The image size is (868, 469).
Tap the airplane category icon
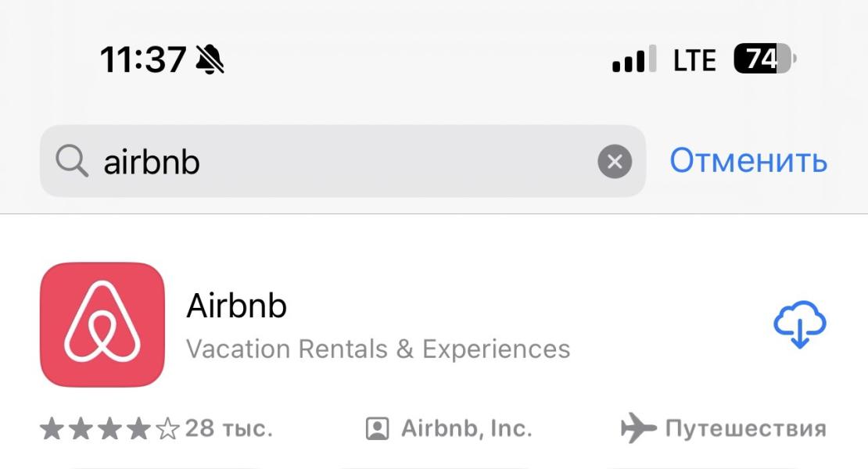(638, 428)
